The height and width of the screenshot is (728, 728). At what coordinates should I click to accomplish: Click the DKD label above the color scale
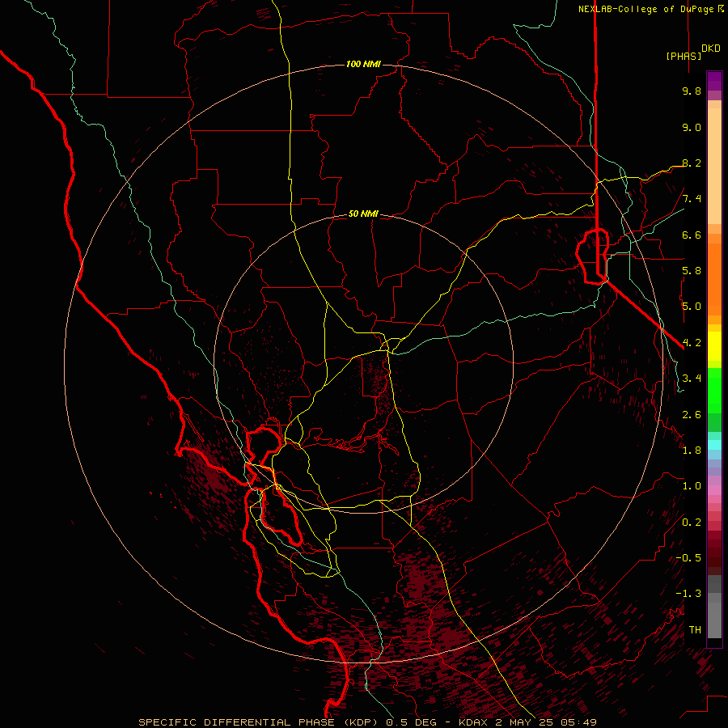[x=711, y=49]
